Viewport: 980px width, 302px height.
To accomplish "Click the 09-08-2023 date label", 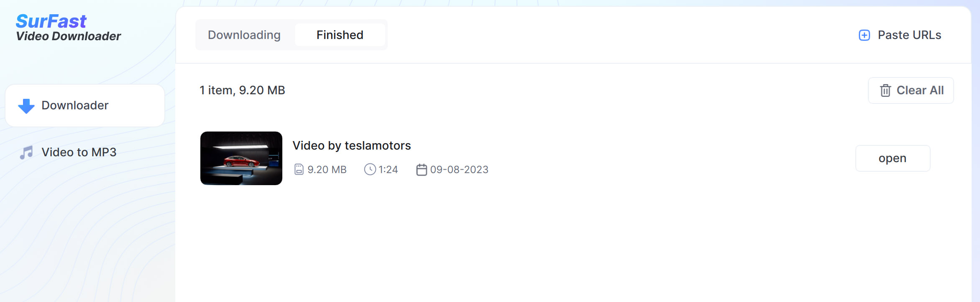I will tap(459, 170).
